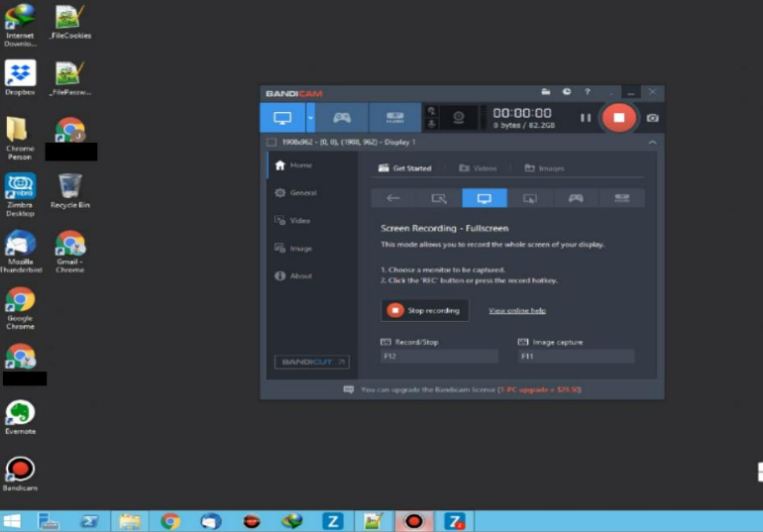Open 1-PC upgrade license link
Viewport: 763px width, 532px height.
(x=540, y=389)
